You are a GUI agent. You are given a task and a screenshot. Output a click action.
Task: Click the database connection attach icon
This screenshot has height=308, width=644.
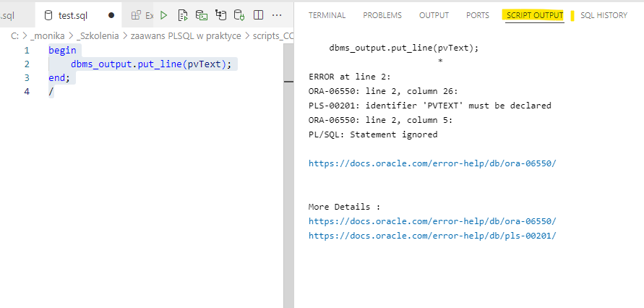[x=239, y=15]
